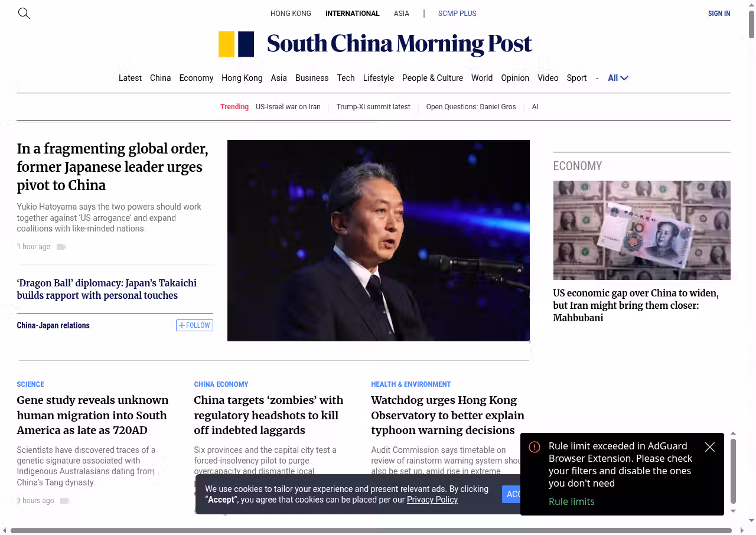The width and height of the screenshot is (756, 535).
Task: Click the horizontal scrollbar at page bottom
Action: pos(371,530)
